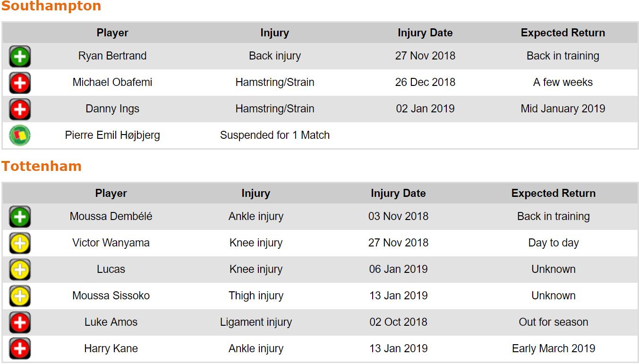Click Tottenham table's Injury column header

coord(256,194)
